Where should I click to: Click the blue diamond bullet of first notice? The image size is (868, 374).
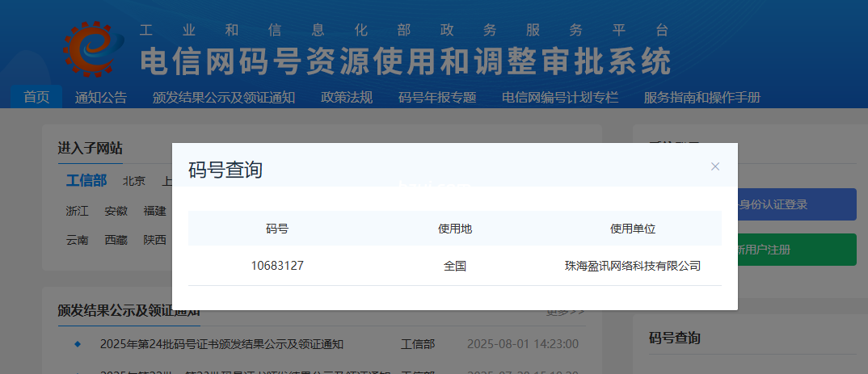78,345
